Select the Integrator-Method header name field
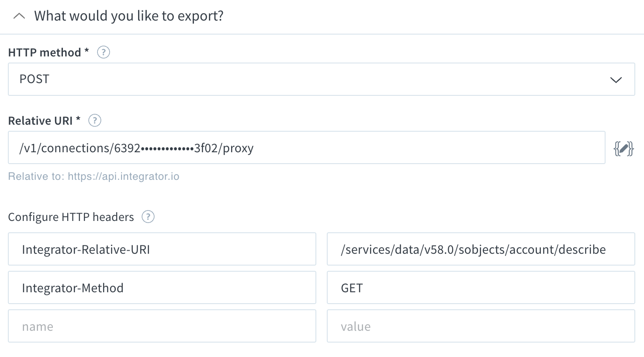Image resolution: width=644 pixels, height=357 pixels. [x=162, y=288]
